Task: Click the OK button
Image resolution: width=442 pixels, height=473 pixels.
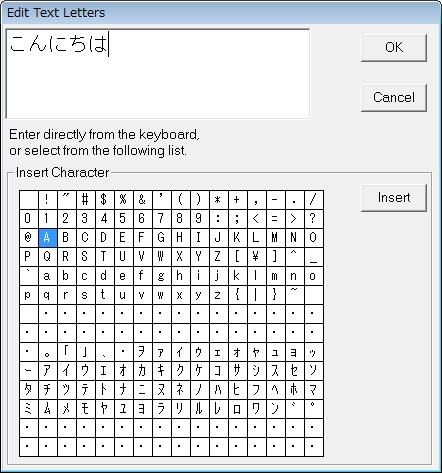Action: pos(394,48)
